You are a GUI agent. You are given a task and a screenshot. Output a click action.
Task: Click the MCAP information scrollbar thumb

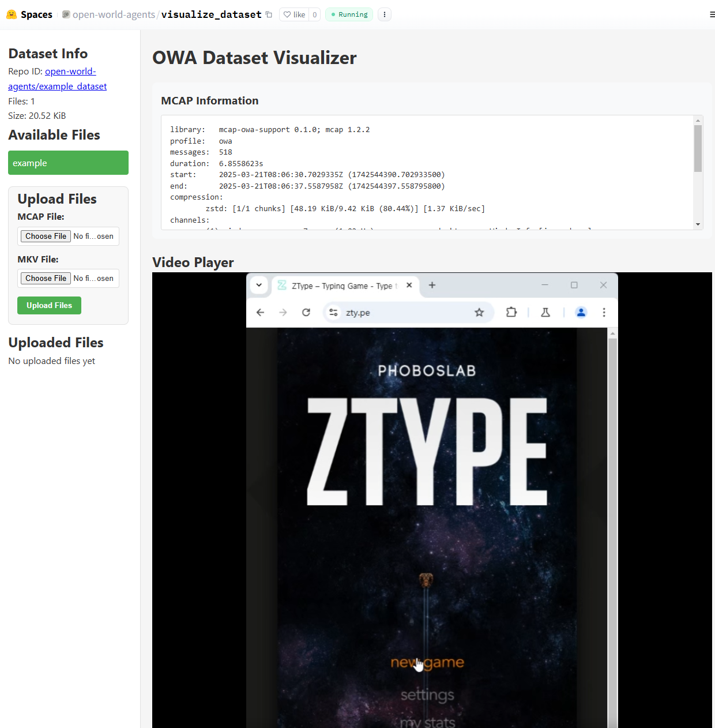(x=698, y=149)
